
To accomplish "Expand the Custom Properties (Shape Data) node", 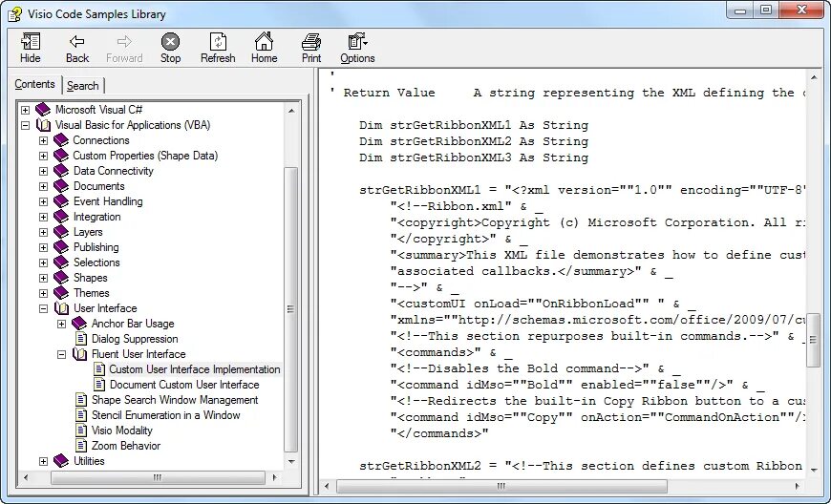I will coord(43,157).
